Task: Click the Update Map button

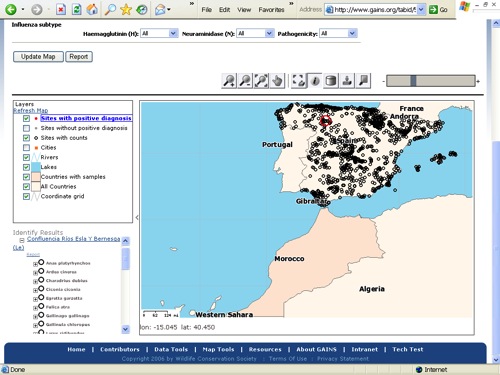Action: click(38, 57)
